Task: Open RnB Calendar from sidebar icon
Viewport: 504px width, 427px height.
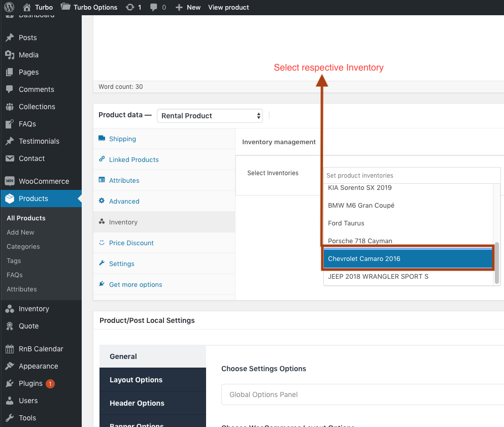Action: click(x=10, y=349)
